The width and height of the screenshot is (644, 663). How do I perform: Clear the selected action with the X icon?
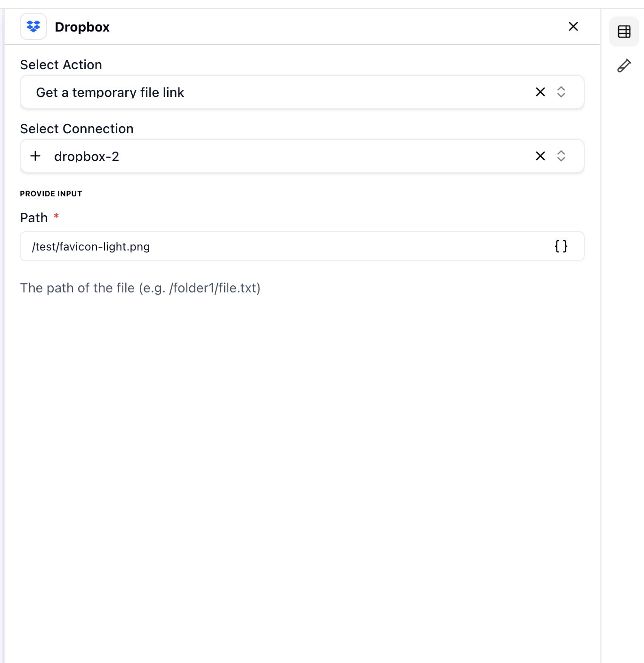tap(540, 92)
